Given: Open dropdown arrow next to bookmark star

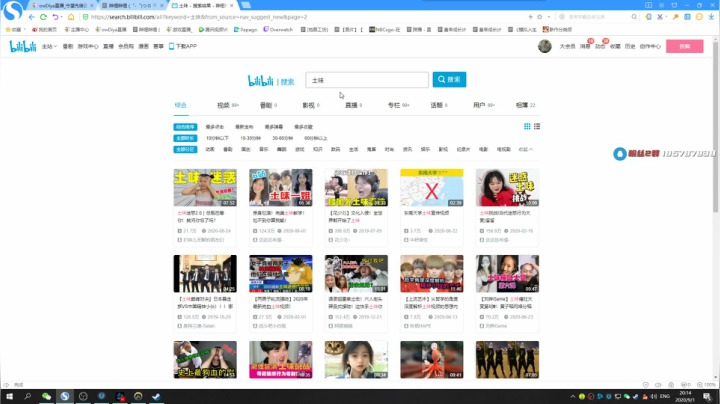Looking at the screenshot, I should tap(549, 17).
